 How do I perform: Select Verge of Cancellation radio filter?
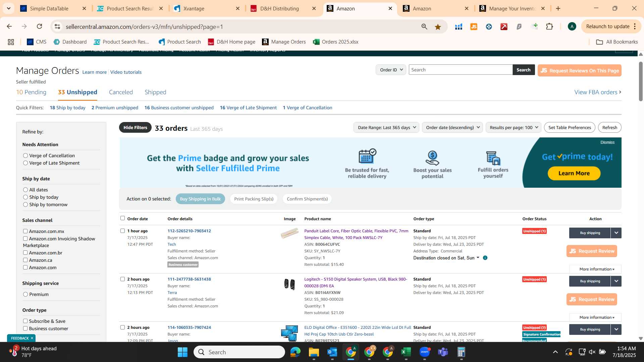coord(25,156)
